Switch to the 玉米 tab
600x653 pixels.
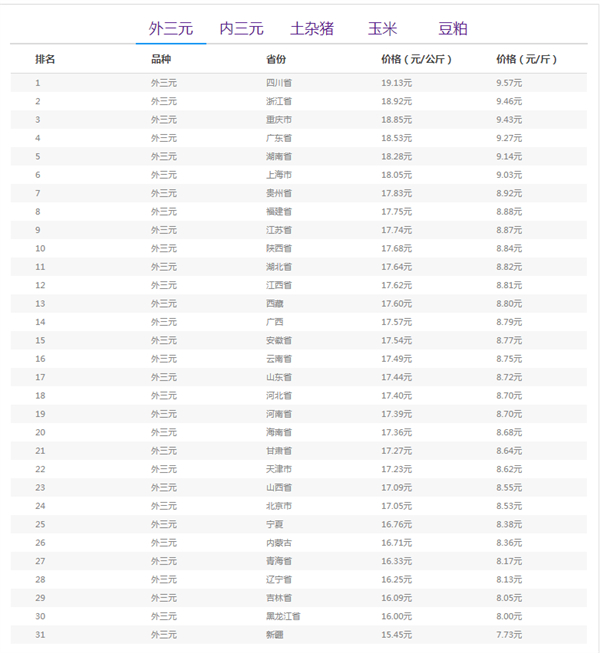coord(382,29)
